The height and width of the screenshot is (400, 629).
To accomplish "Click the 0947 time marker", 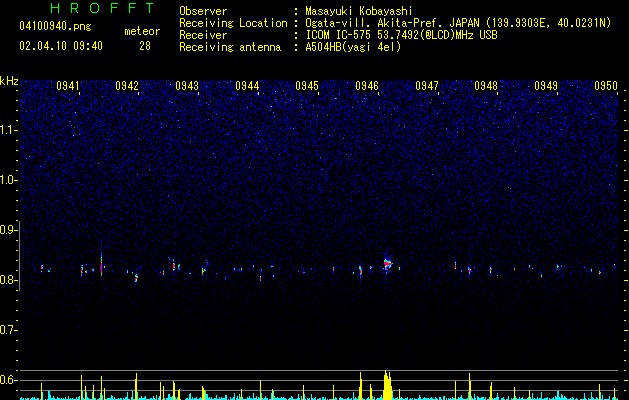I will [427, 86].
